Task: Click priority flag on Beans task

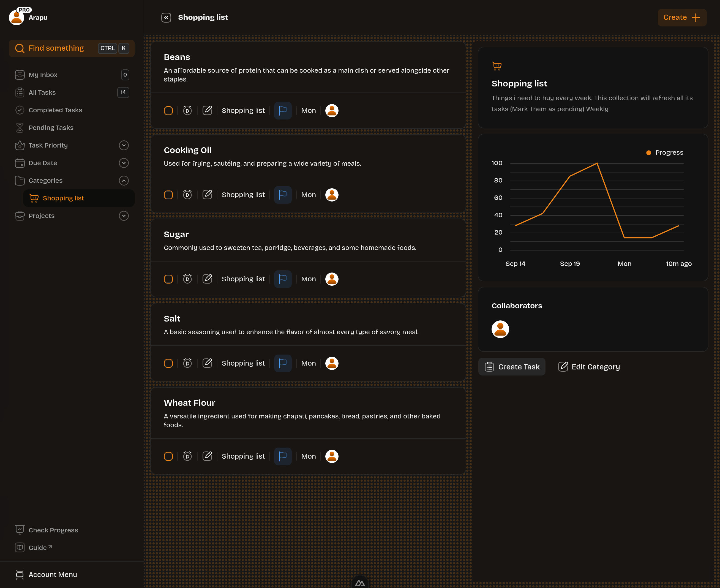Action: tap(283, 110)
